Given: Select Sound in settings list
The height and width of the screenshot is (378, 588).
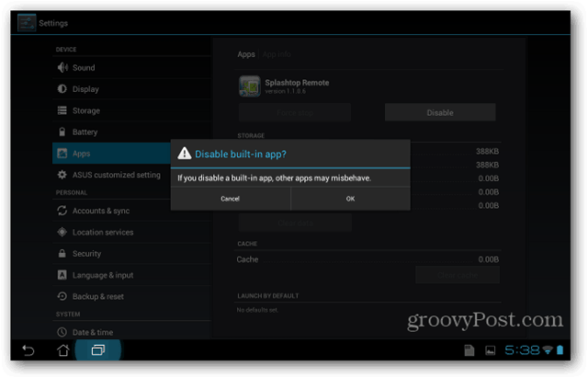Looking at the screenshot, I should point(130,67).
